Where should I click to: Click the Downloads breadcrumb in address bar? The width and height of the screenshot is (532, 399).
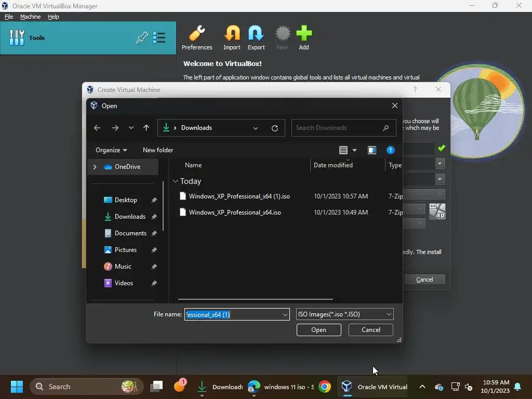tap(196, 128)
